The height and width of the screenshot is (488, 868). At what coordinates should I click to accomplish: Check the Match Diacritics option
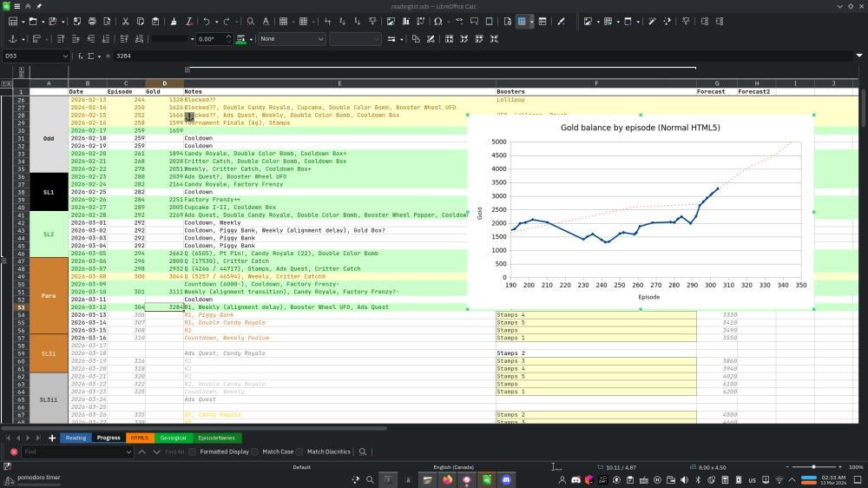coord(299,452)
